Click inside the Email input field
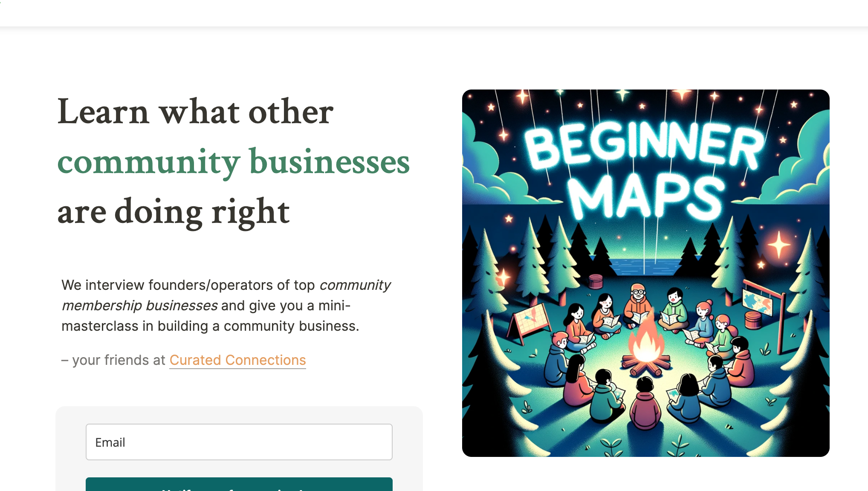The image size is (868, 491). click(x=239, y=442)
